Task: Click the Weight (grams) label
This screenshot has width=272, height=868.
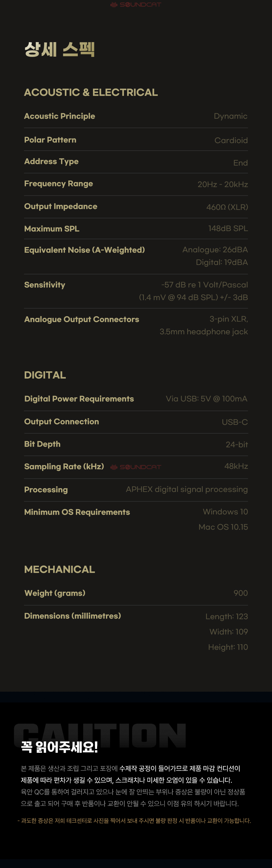Action: (55, 593)
